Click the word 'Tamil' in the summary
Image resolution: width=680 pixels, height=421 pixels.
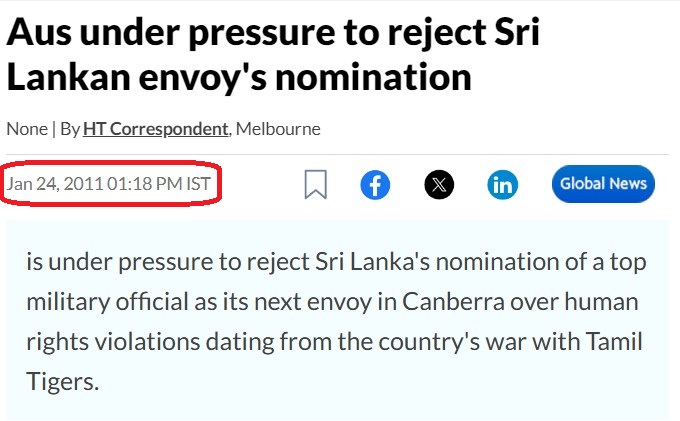coord(614,342)
